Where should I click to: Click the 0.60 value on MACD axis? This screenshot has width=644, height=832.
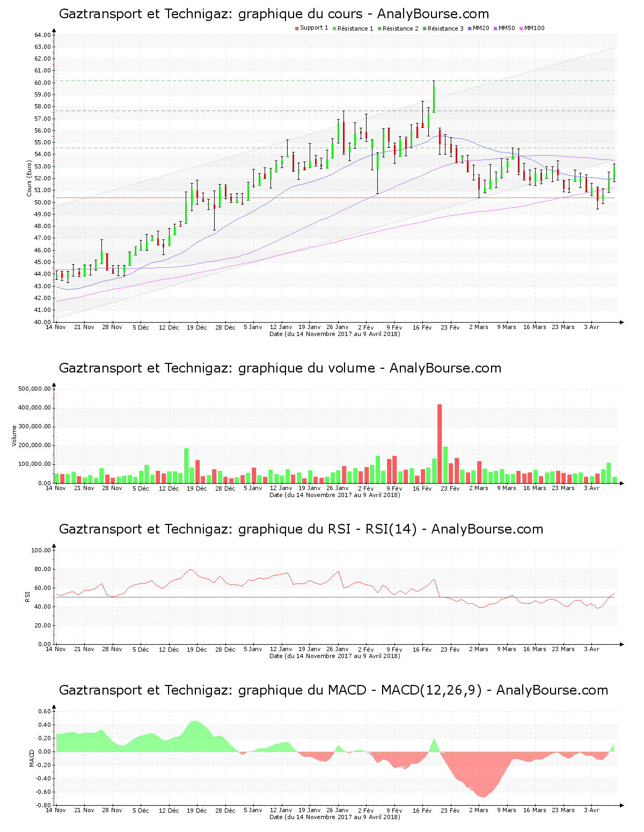[x=45, y=711]
